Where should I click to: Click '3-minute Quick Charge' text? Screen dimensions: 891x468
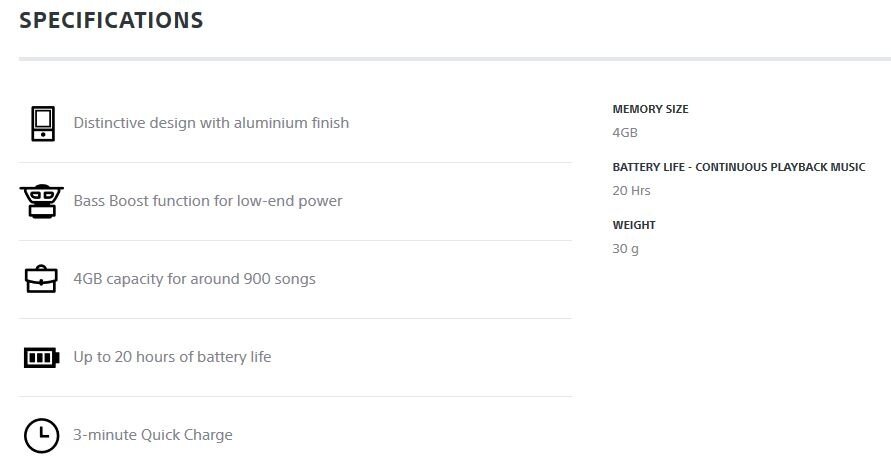click(153, 434)
